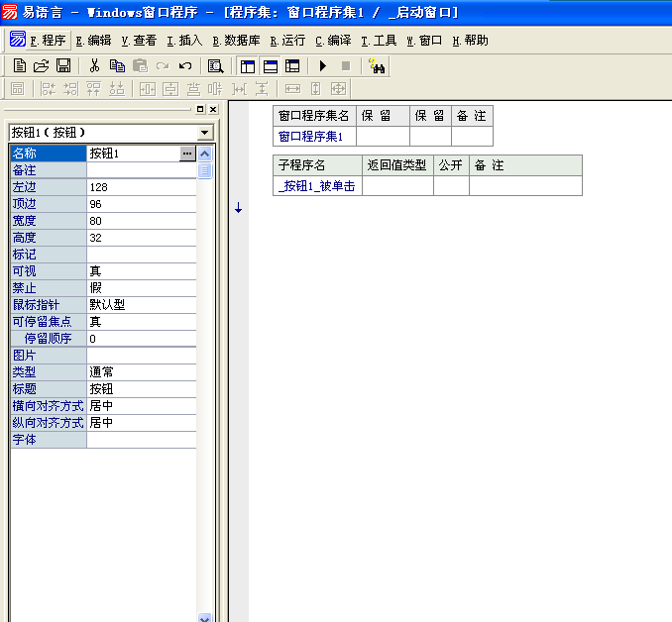672x622 pixels.
Task: Click the blue down arrow marker in gutter
Action: coord(238,208)
